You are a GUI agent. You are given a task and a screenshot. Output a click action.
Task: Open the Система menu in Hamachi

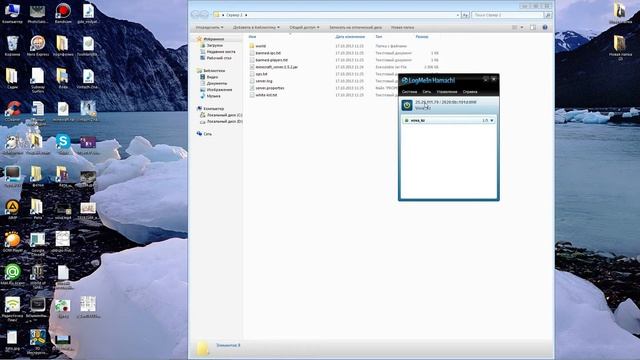[x=409, y=92]
